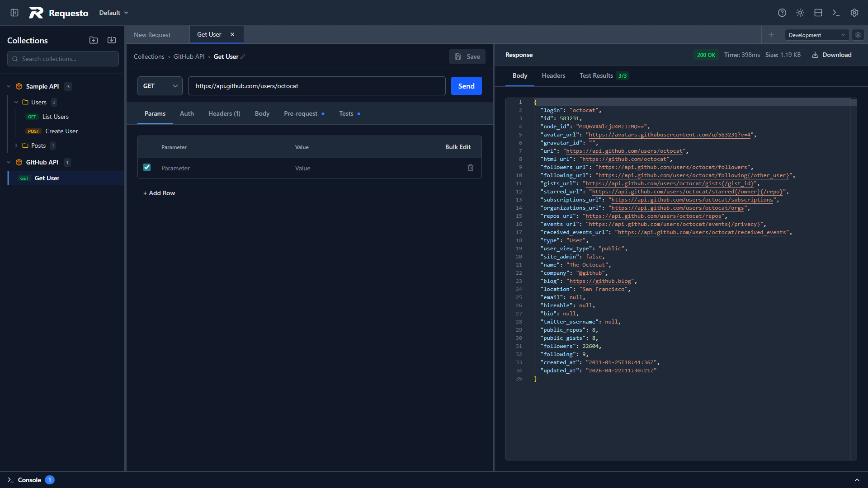
Task: Open the Console at the bottom
Action: pyautogui.click(x=30, y=480)
